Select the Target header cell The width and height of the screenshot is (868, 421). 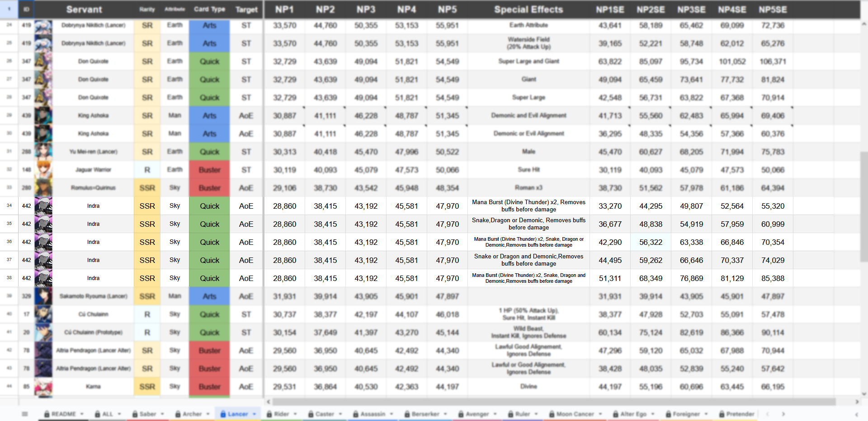[x=246, y=9]
